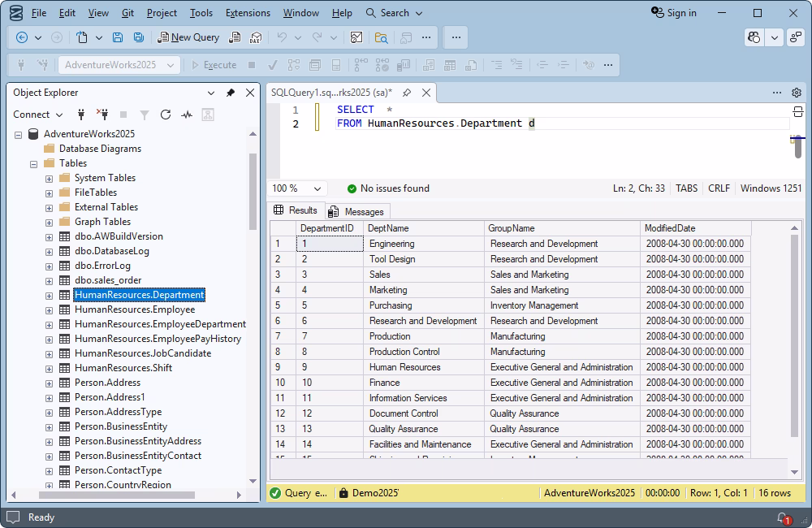Click the Find in Files folder icon
Viewport: 812px width, 528px height.
click(381, 37)
